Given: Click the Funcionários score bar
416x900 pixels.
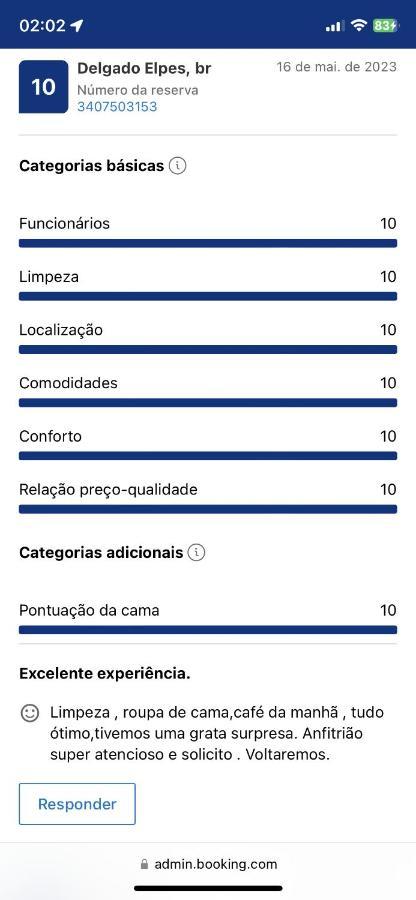Looking at the screenshot, I should click(208, 243).
